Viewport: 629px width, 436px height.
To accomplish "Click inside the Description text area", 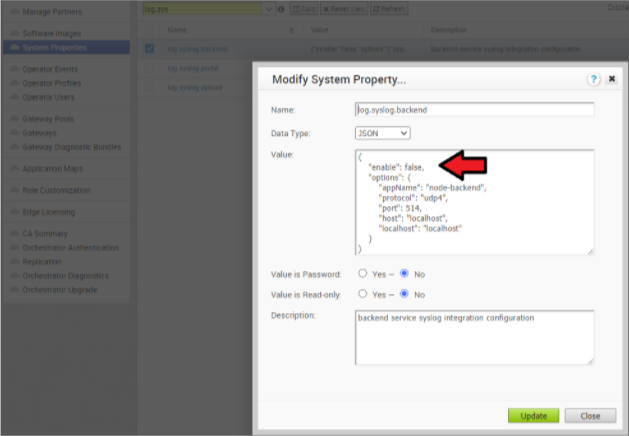I will tap(474, 336).
